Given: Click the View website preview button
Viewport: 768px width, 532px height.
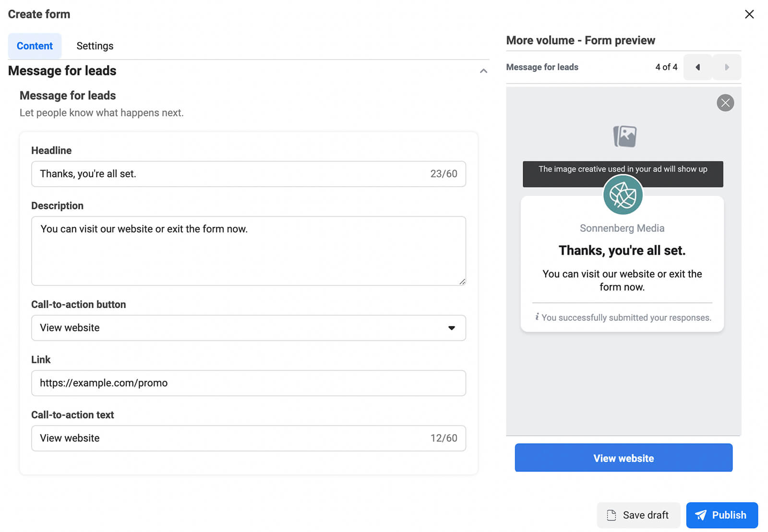Looking at the screenshot, I should 624,458.
